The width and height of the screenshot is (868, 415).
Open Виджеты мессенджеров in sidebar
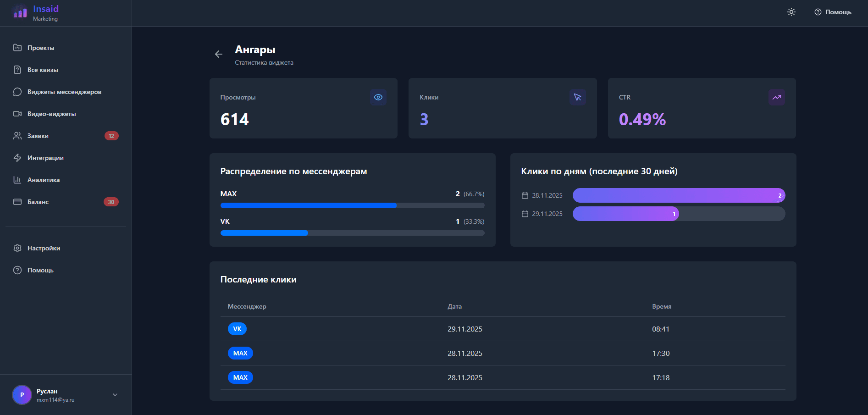point(64,92)
